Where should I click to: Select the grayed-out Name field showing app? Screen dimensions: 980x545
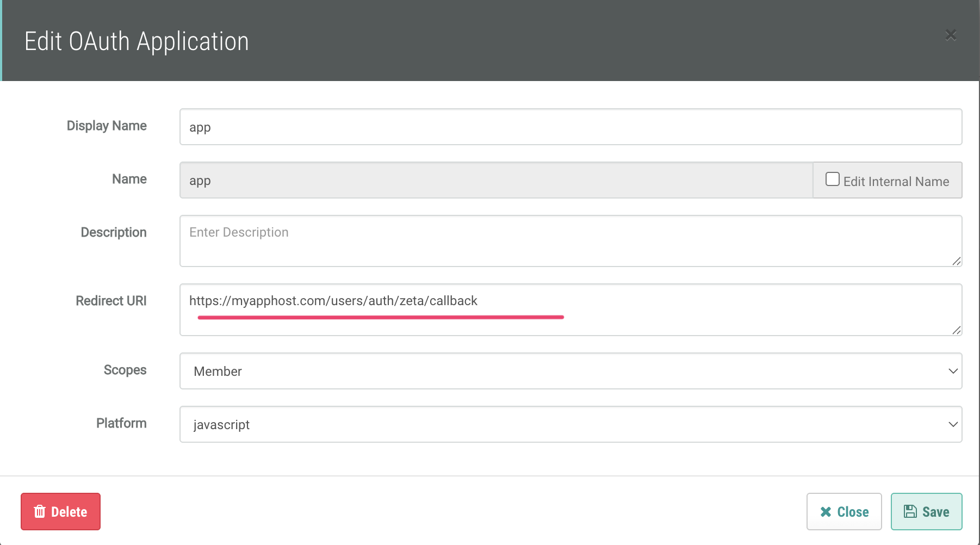coord(489,180)
